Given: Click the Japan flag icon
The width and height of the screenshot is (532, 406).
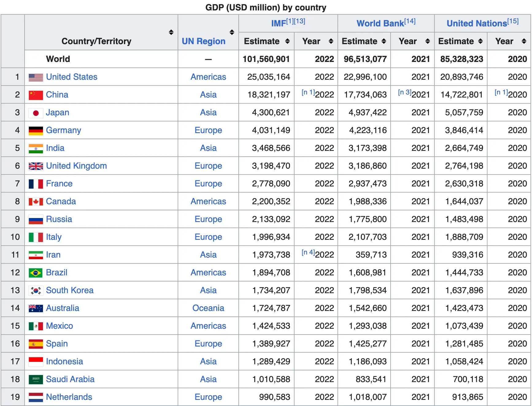Looking at the screenshot, I should click(x=36, y=113).
